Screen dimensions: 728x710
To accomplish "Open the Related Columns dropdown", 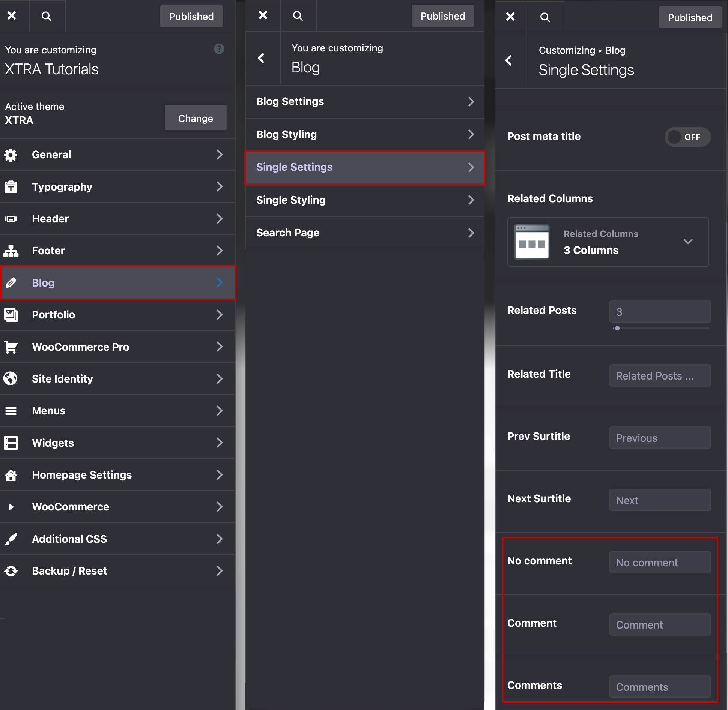I will [x=608, y=242].
